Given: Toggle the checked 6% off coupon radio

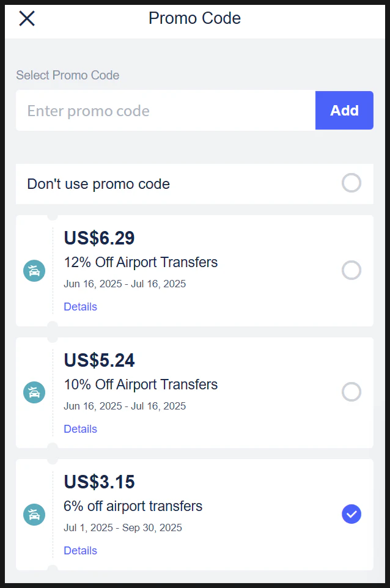Looking at the screenshot, I should 351,514.
